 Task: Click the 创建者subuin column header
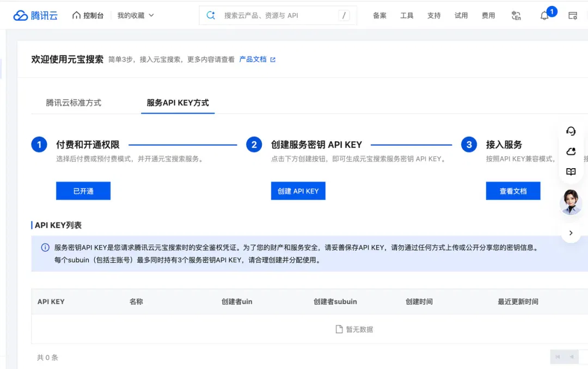[335, 302]
